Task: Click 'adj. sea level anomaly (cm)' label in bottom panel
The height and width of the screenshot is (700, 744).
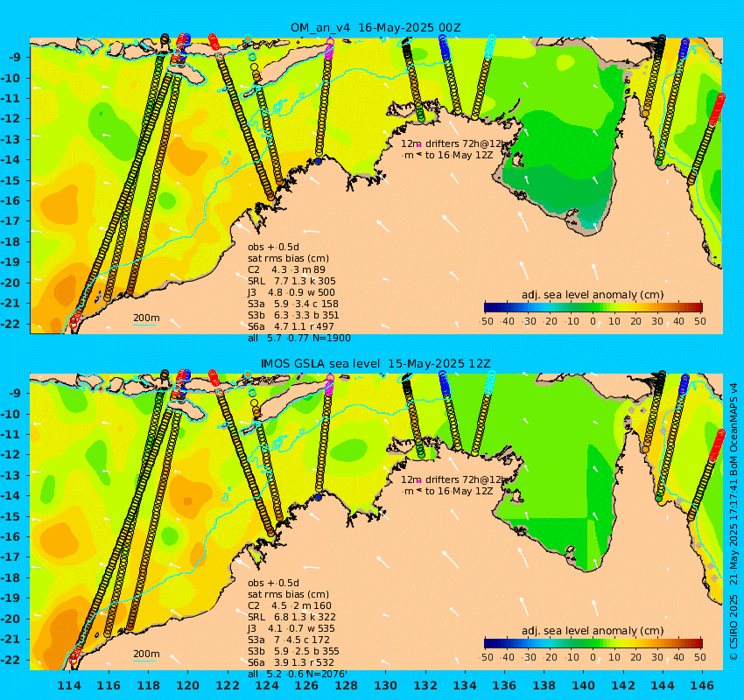Action: (x=593, y=631)
